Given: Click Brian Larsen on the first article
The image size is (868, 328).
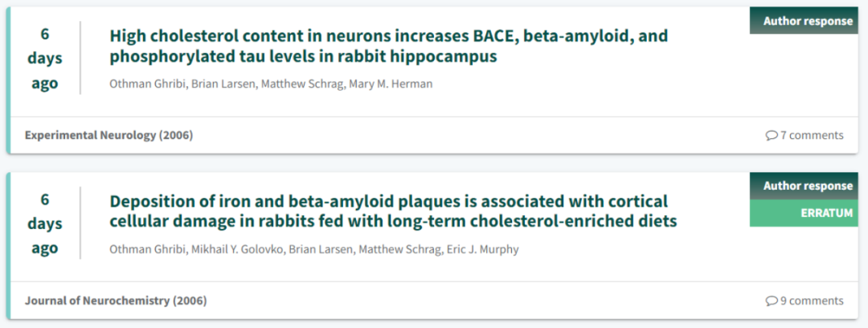Looking at the screenshot, I should pos(222,84).
